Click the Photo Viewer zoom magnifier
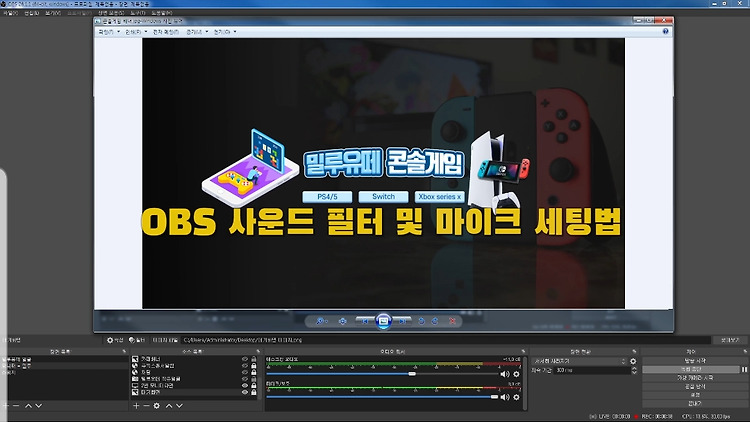750x422 pixels. tap(320, 321)
